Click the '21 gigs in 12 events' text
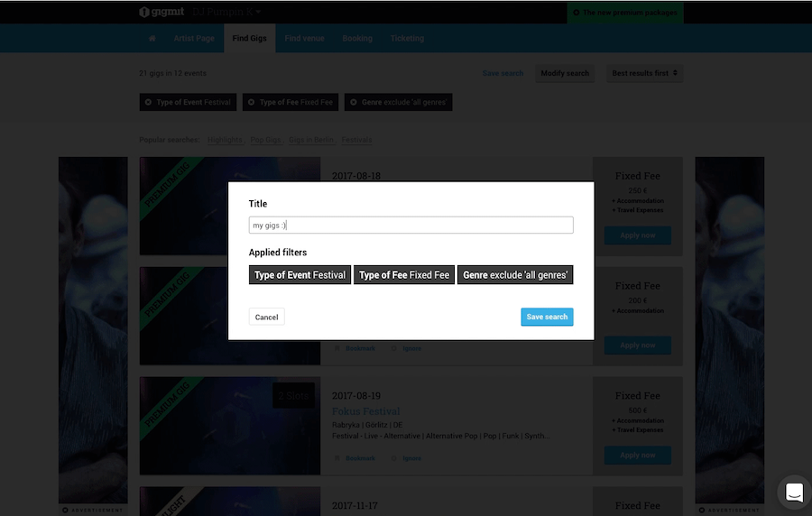This screenshot has height=516, width=812. pos(173,73)
